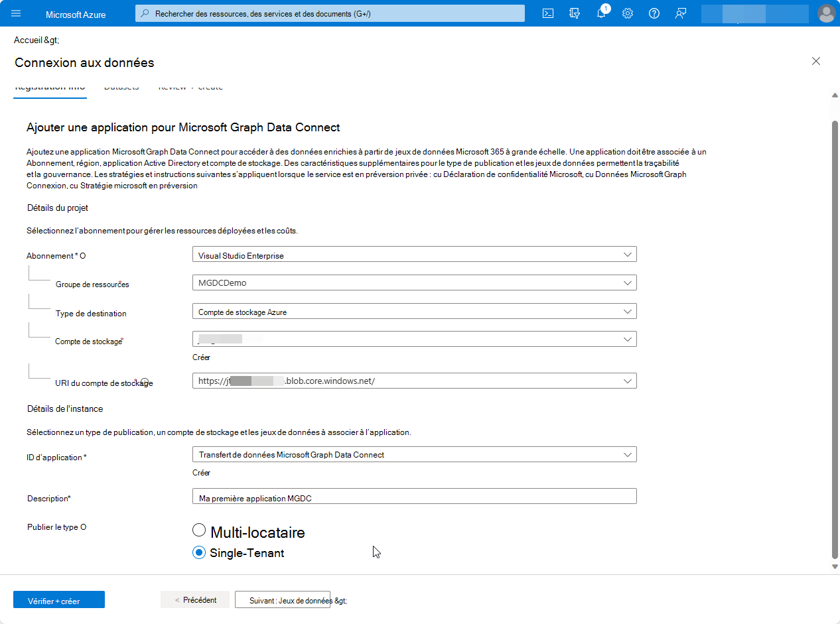The width and height of the screenshot is (840, 624).
Task: Open the account avatar menu
Action: tap(827, 13)
